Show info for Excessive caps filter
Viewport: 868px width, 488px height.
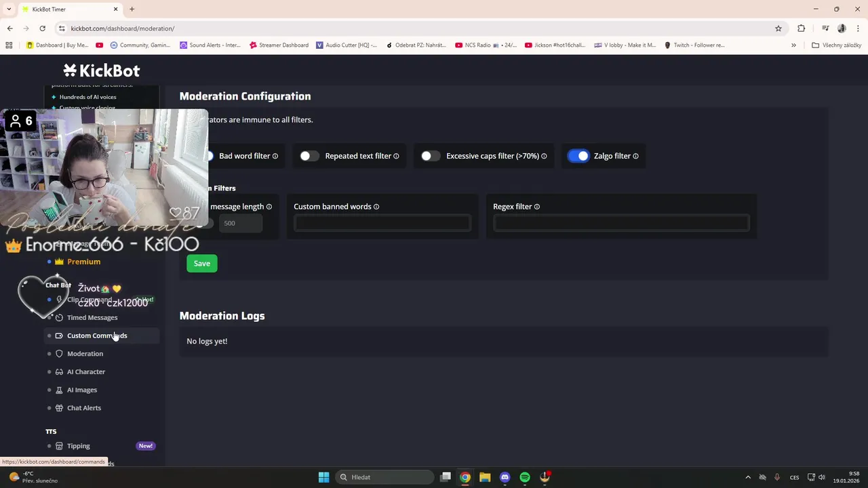pos(544,156)
